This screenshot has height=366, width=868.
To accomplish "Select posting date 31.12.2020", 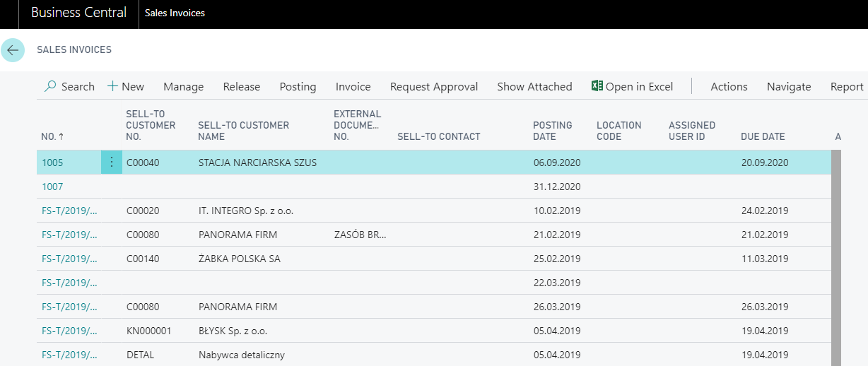I will pos(557,187).
